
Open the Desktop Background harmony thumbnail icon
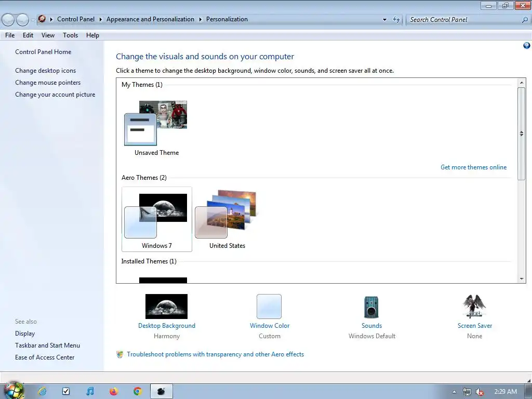(166, 307)
